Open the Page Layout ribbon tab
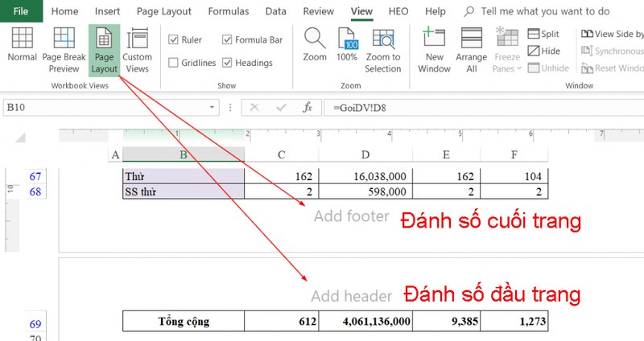644x341 pixels. point(164,11)
